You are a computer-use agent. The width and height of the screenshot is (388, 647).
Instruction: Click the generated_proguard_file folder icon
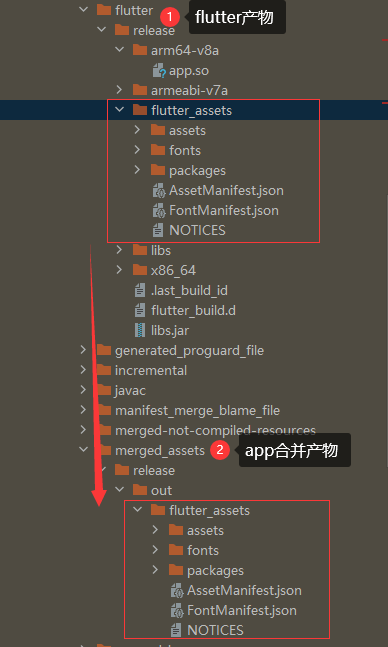click(104, 350)
